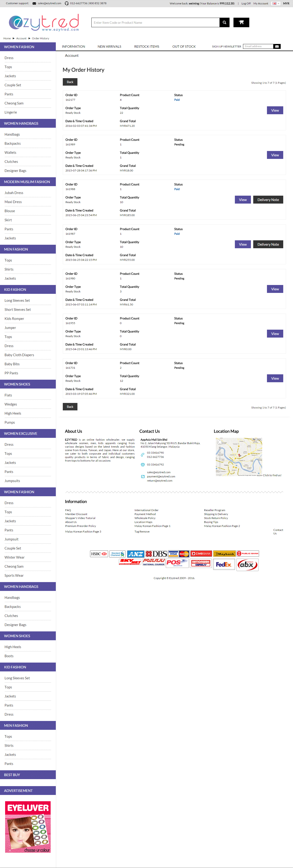Viewport: 293px width, 868px height.
Task: Focus the newsletter email address field
Action: 258,47
